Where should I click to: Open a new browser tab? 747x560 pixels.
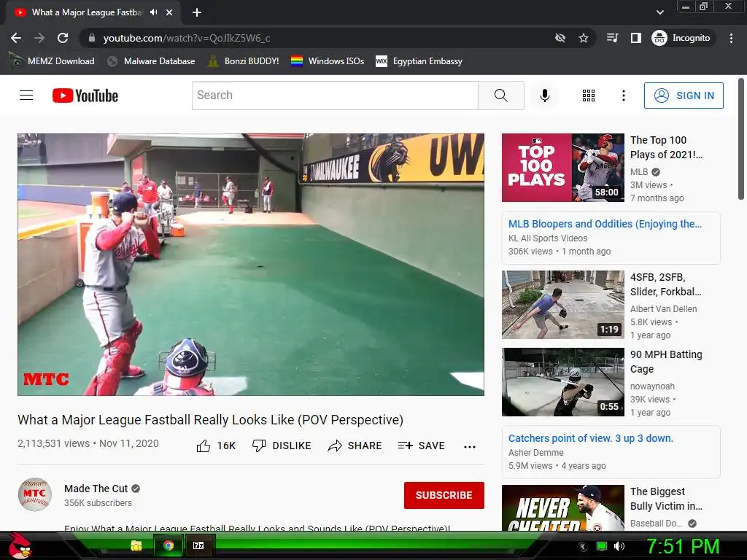pyautogui.click(x=197, y=12)
